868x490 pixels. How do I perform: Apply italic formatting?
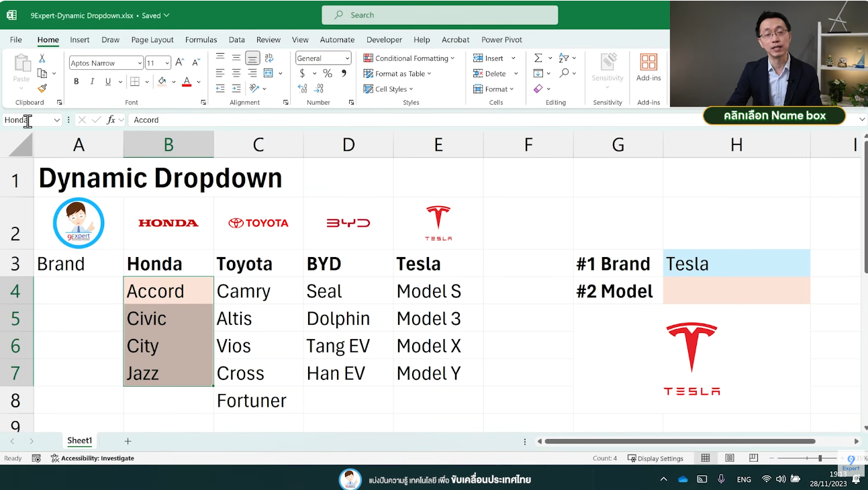point(92,81)
